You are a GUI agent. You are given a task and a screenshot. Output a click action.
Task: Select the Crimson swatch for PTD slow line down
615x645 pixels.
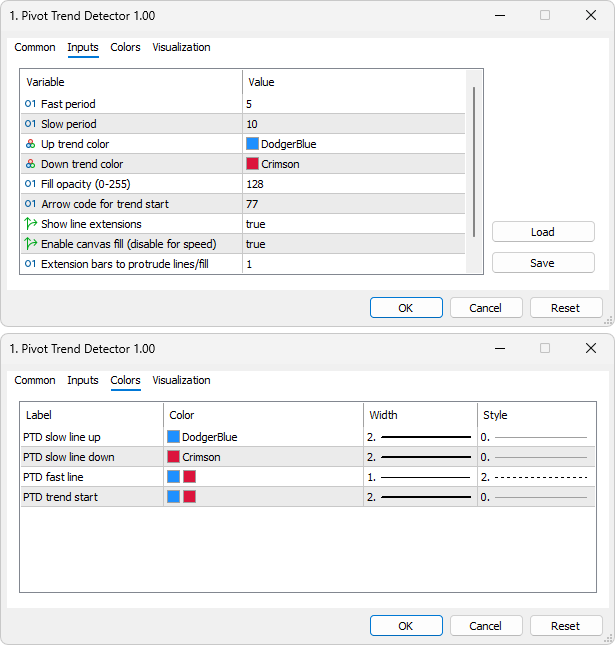click(173, 457)
